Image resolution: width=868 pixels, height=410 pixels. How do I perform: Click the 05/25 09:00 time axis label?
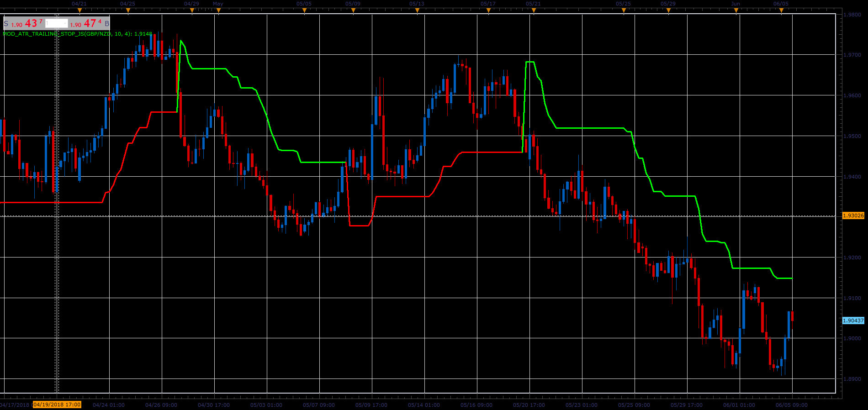coord(634,405)
